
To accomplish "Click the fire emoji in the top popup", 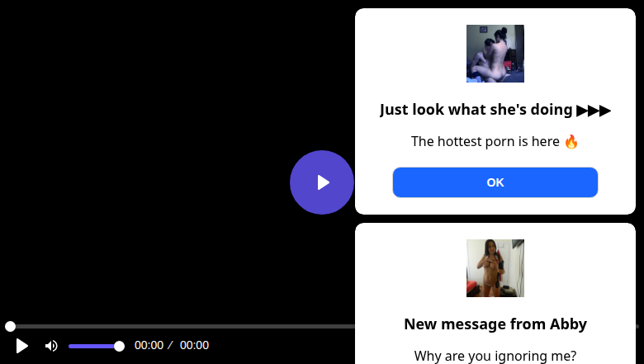I will pyautogui.click(x=571, y=141).
